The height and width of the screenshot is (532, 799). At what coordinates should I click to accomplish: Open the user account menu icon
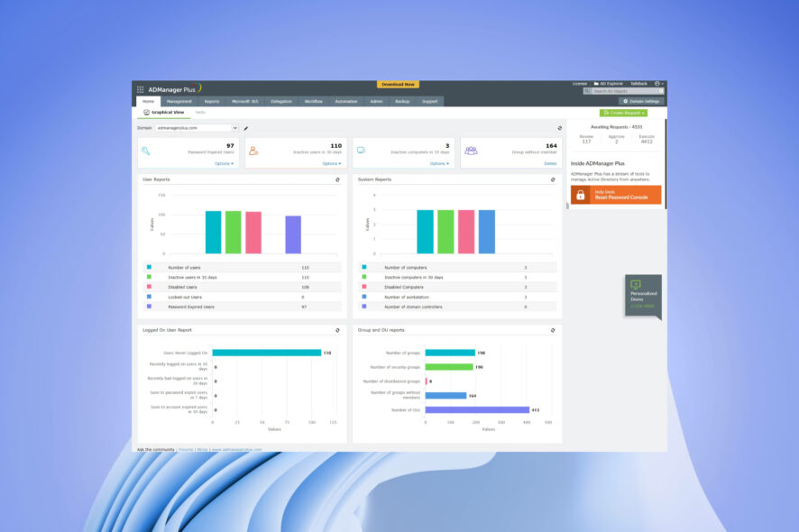pyautogui.click(x=657, y=84)
